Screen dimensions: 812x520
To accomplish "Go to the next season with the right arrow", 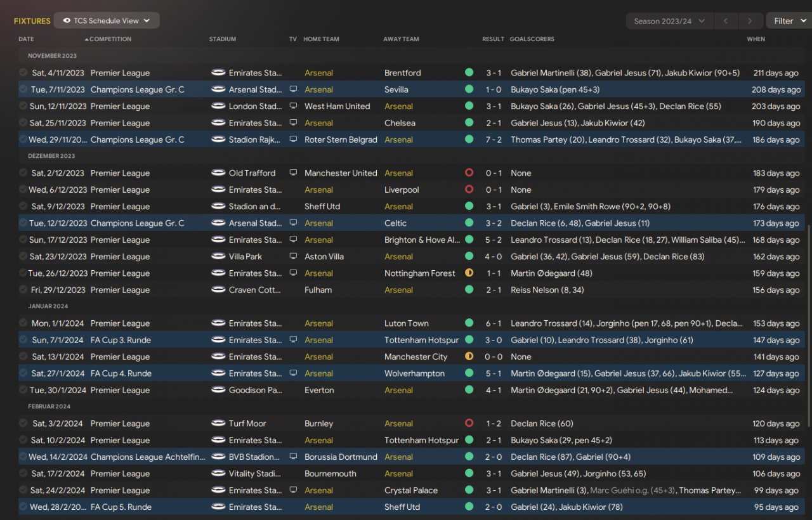I will click(x=750, y=21).
